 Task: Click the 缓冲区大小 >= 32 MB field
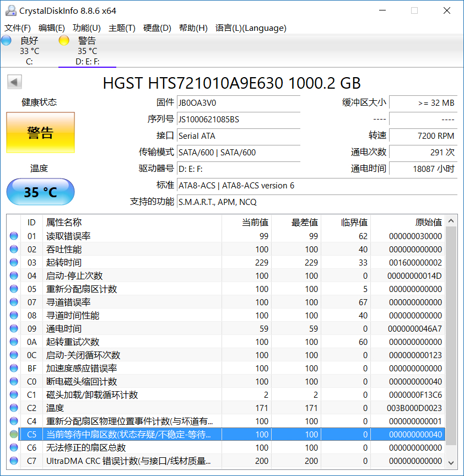(423, 103)
